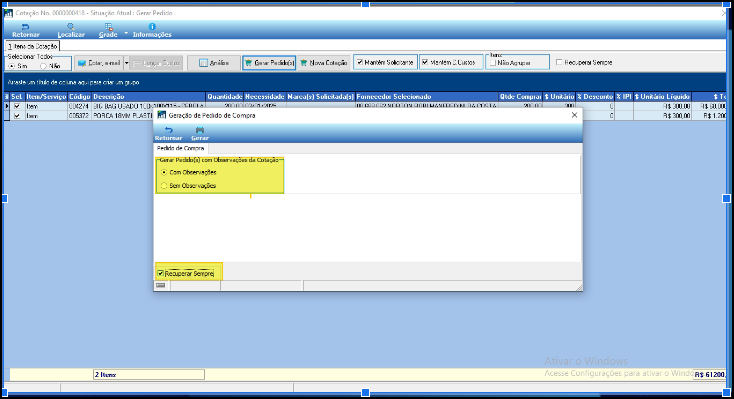Close the Geração de Pedido de Compra dialog
The height and width of the screenshot is (399, 734).
coord(574,115)
